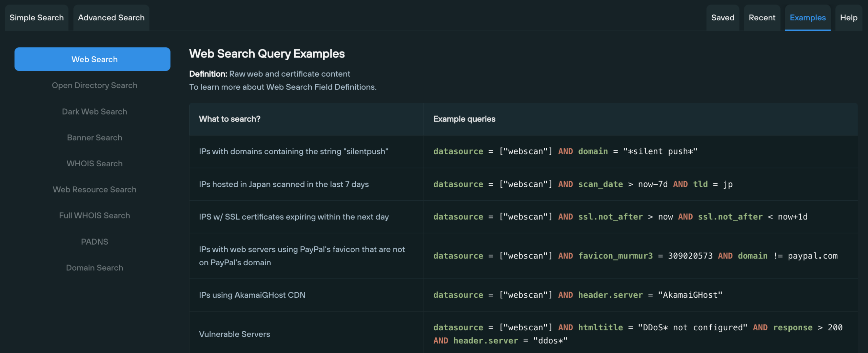868x353 pixels.
Task: Switch to the Simple Search tab
Action: pyautogui.click(x=36, y=18)
